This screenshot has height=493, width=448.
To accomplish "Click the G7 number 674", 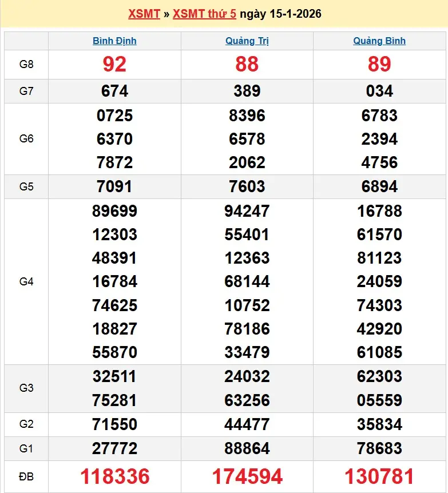I will point(114,91).
